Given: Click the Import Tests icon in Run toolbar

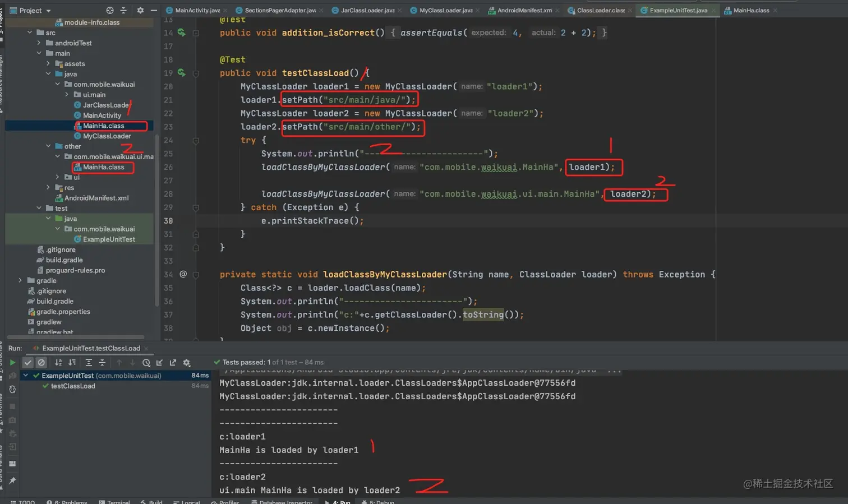Looking at the screenshot, I should (x=160, y=363).
